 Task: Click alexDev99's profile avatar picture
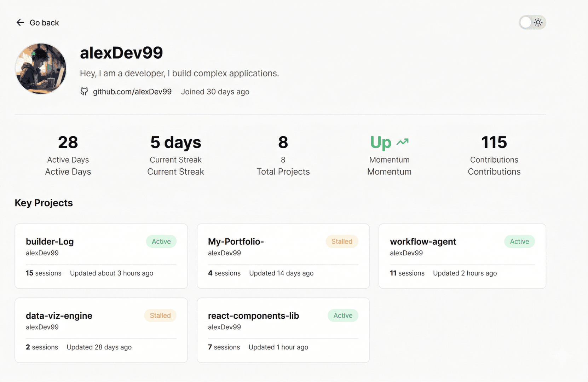point(41,69)
